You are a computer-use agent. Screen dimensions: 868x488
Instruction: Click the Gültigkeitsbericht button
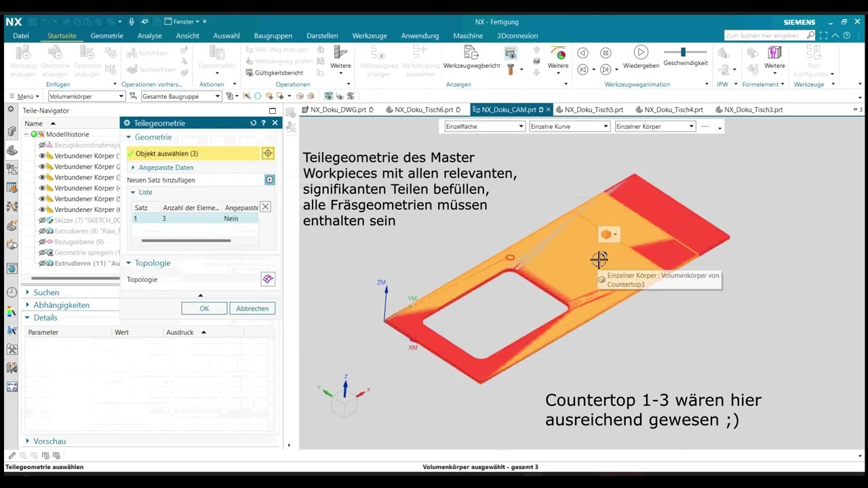(274, 73)
